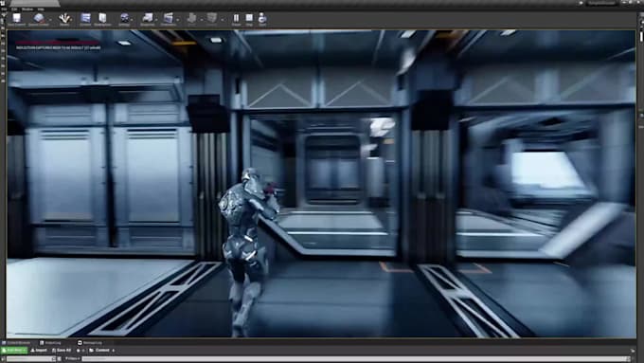Expand the arrow after Content breadcrumb
This screenshot has height=363, width=644.
(x=114, y=351)
